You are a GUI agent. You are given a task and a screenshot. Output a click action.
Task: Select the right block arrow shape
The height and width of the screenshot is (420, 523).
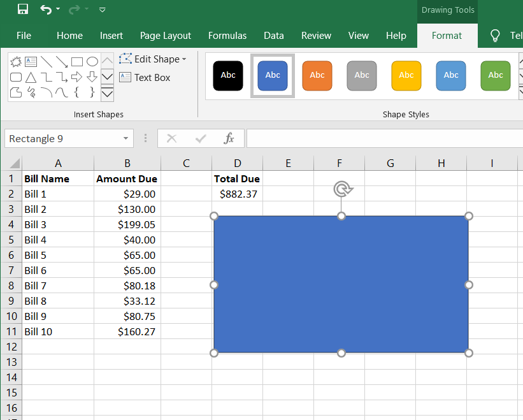(x=77, y=77)
